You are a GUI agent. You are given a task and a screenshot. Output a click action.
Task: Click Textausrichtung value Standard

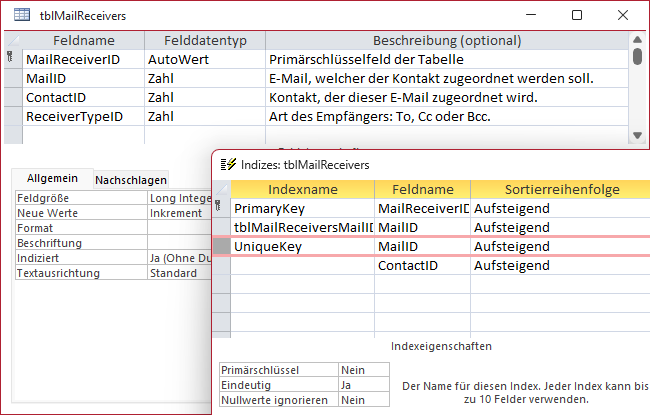[x=180, y=273]
